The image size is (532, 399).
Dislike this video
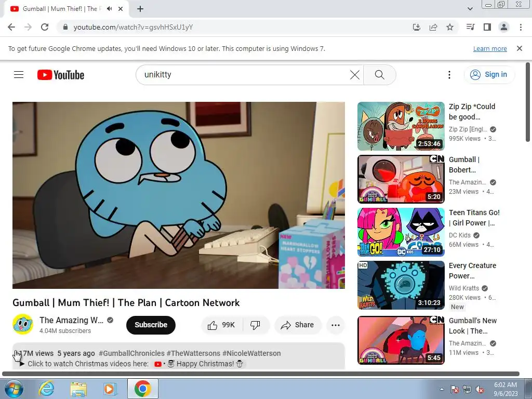tap(255, 325)
